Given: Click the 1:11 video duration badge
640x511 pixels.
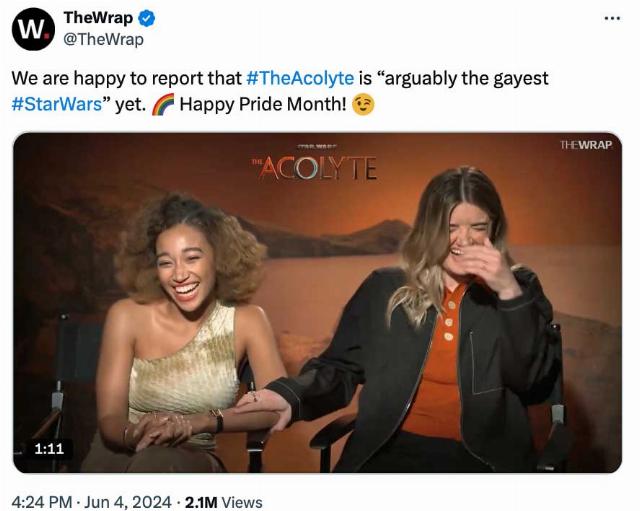Looking at the screenshot, I should (49, 449).
